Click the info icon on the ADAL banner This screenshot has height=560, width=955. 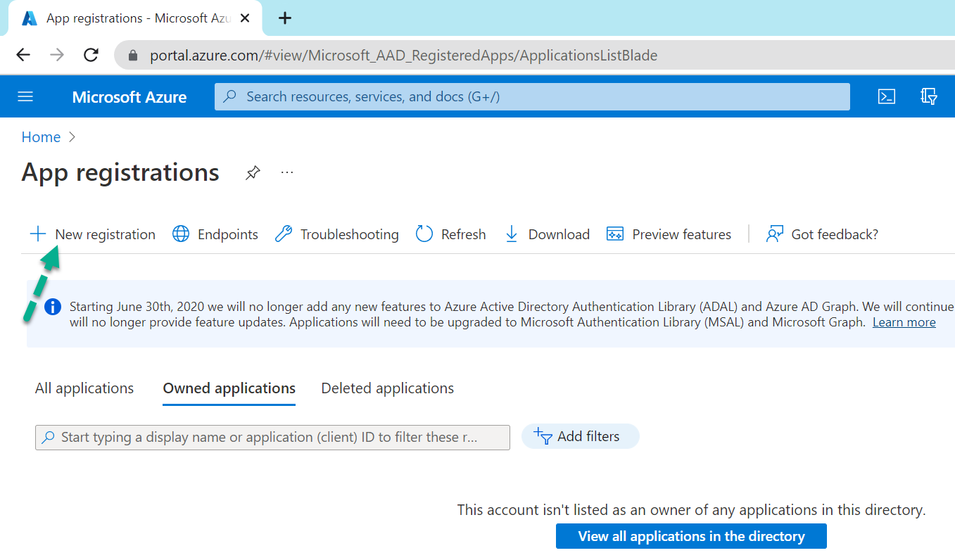point(52,306)
